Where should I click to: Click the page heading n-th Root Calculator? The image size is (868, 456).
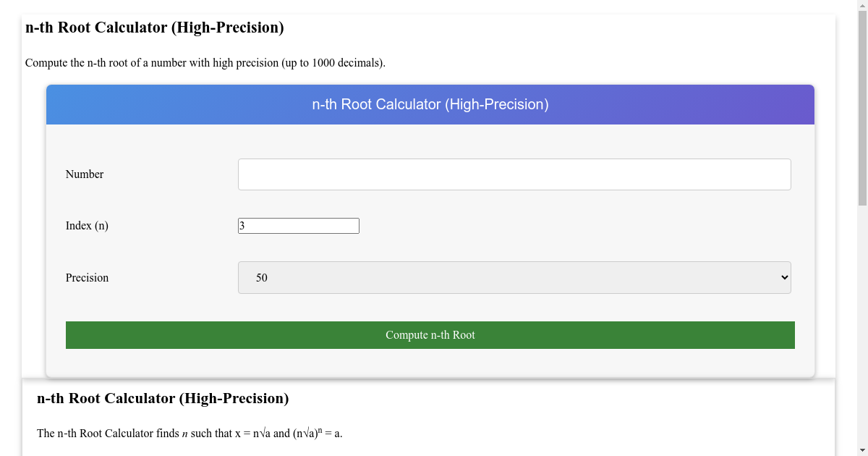point(153,28)
